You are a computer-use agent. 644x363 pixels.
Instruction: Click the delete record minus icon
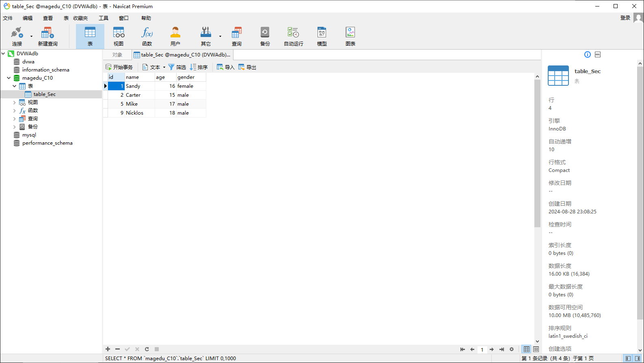coord(117,349)
